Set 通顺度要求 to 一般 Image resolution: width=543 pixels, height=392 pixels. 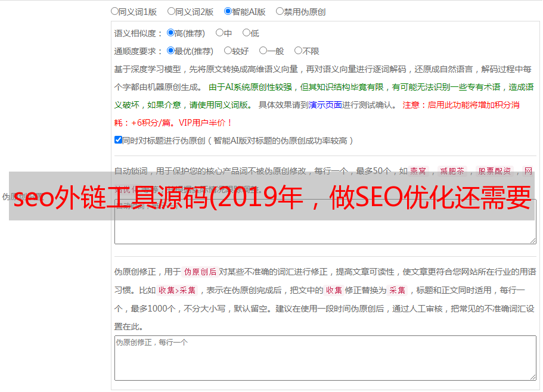point(263,51)
